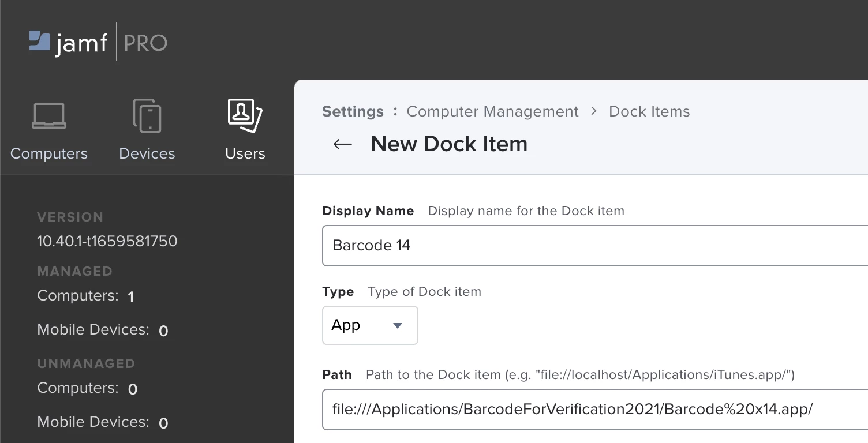This screenshot has width=868, height=443.
Task: Click unmanaged Mobile Devices count
Action: (x=163, y=423)
